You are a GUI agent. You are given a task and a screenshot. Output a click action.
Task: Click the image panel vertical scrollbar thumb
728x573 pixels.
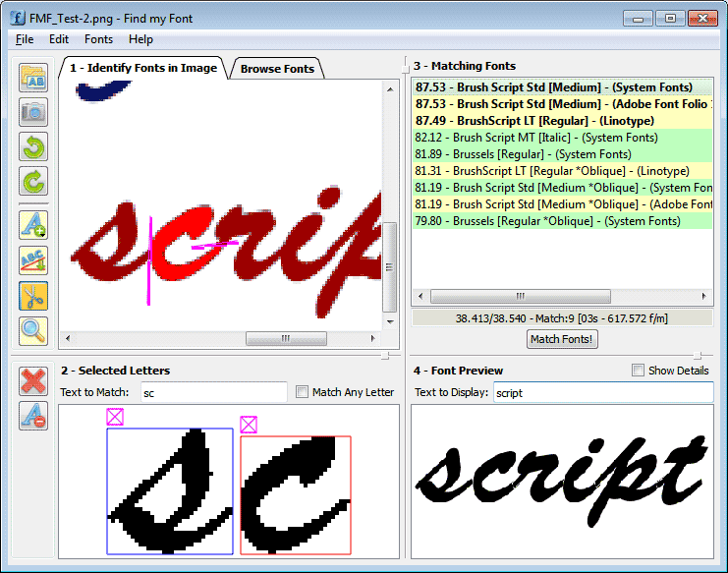pyautogui.click(x=390, y=267)
